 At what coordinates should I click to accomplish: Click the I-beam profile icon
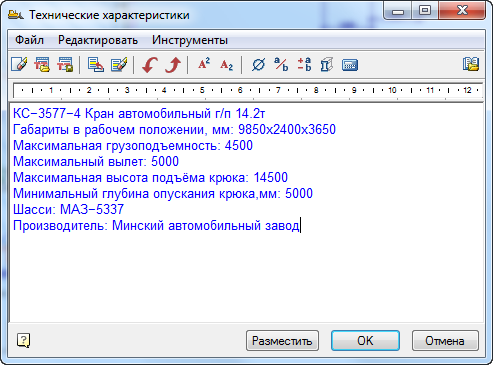(x=327, y=64)
